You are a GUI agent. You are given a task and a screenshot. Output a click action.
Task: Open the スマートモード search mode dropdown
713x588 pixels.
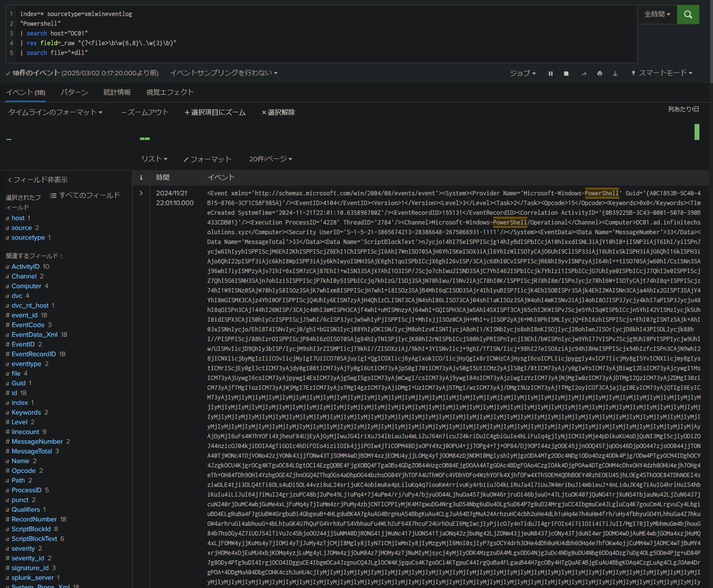pos(661,73)
